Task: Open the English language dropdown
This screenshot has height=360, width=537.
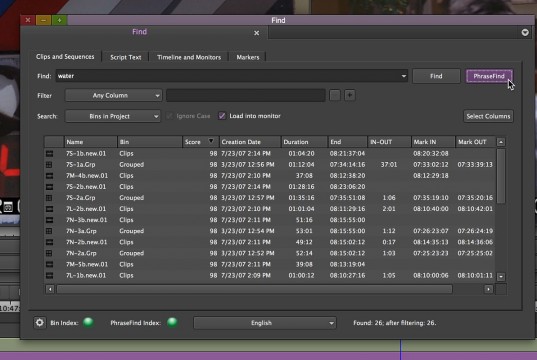Action: point(264,323)
